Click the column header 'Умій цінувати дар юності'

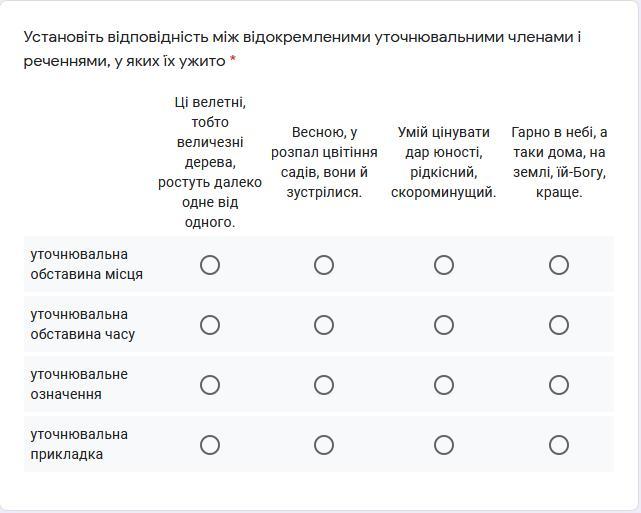click(x=444, y=162)
